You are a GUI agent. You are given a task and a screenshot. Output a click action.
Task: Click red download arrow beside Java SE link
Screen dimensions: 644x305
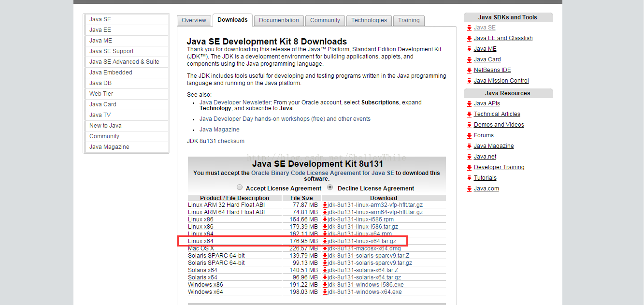pos(469,28)
